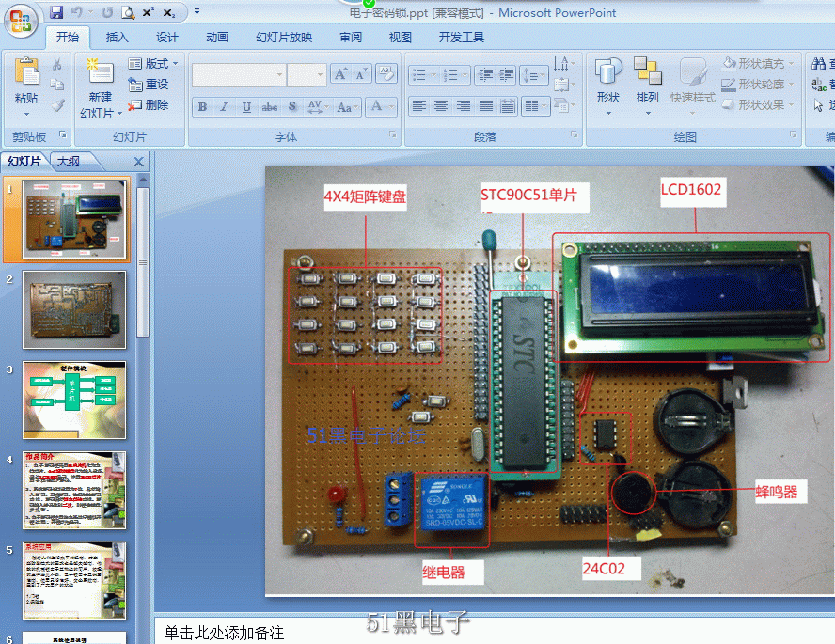
Task: Open the font dialog launcher in 字体 group
Action: (x=393, y=135)
